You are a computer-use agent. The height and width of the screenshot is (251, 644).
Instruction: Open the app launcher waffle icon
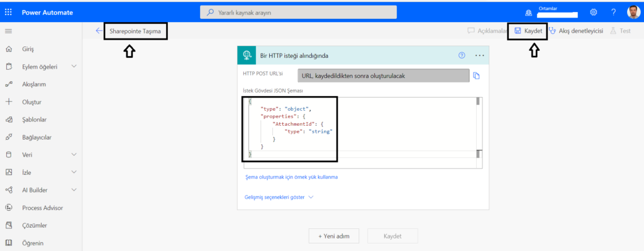(x=8, y=13)
